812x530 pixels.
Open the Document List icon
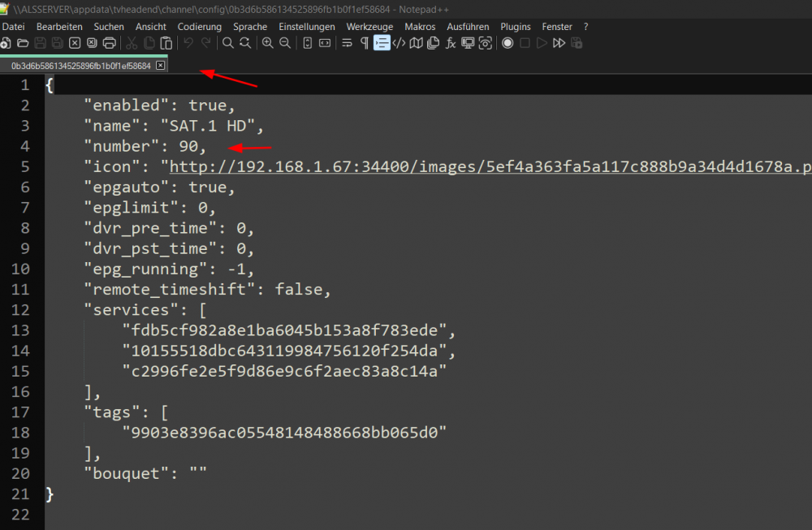coord(434,43)
